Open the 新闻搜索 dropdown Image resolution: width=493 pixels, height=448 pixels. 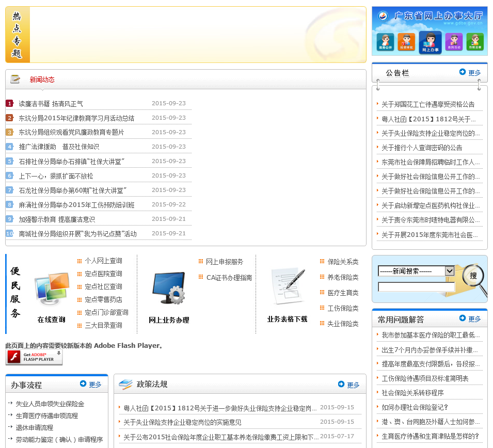pos(416,270)
